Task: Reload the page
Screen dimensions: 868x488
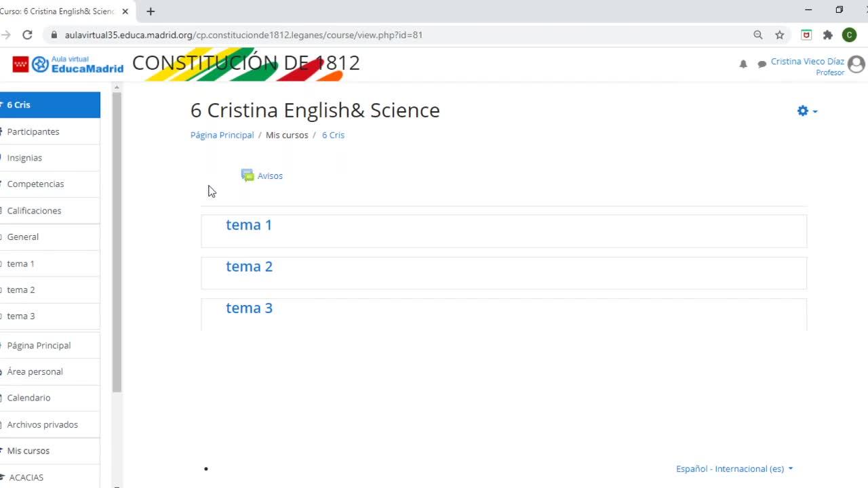Action: 27,35
